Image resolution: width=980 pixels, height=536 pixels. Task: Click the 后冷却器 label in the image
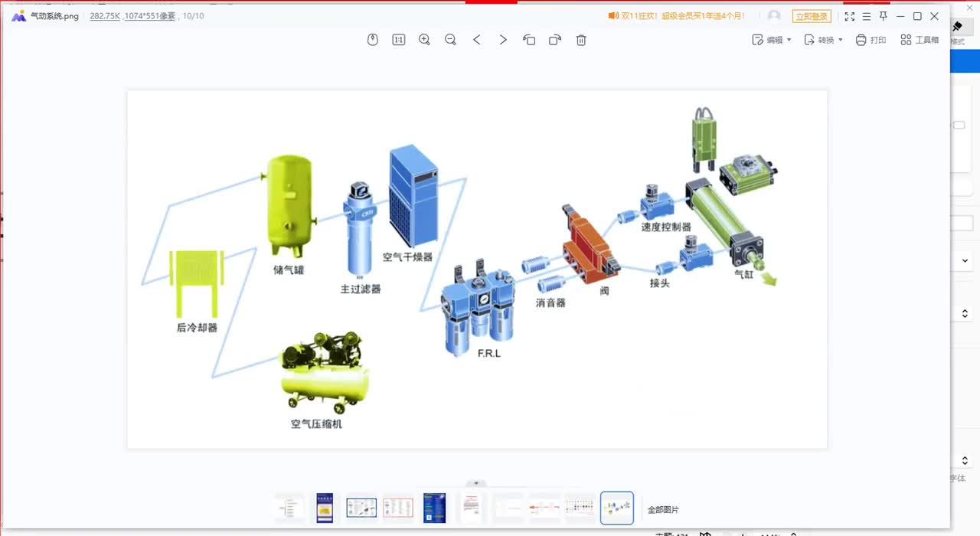pos(197,328)
